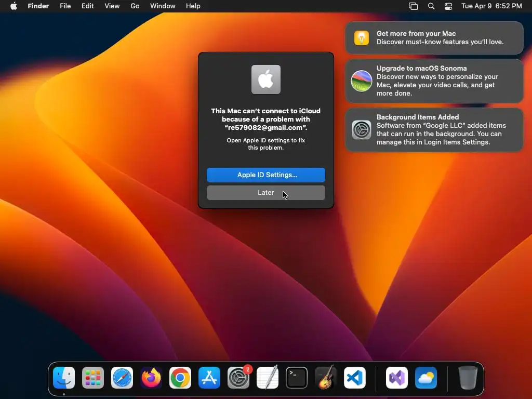The height and width of the screenshot is (399, 532).
Task: Launch Terminal from the dock
Action: tap(297, 377)
